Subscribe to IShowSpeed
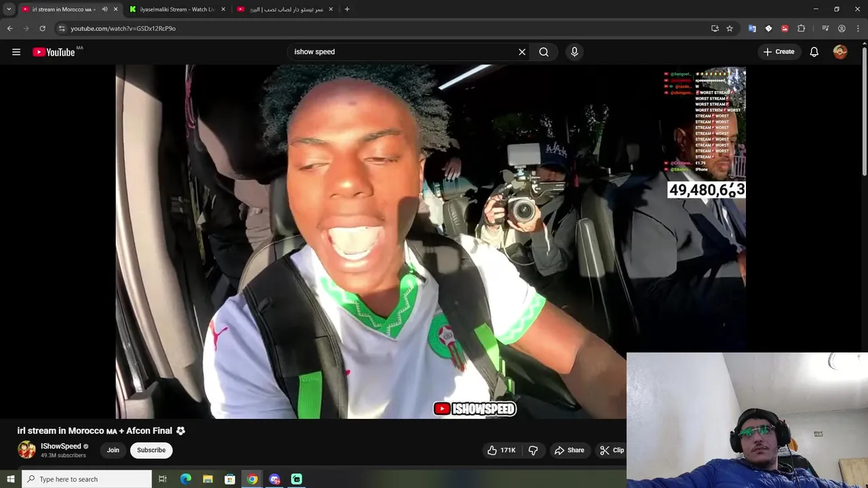The image size is (868, 488). point(151,450)
